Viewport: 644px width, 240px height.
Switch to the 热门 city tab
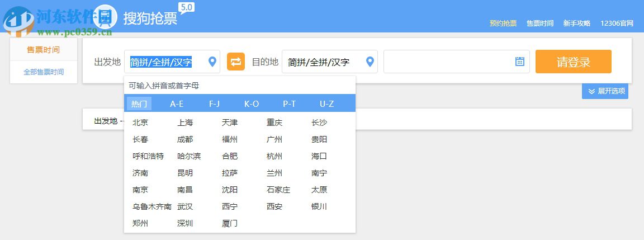pos(139,104)
